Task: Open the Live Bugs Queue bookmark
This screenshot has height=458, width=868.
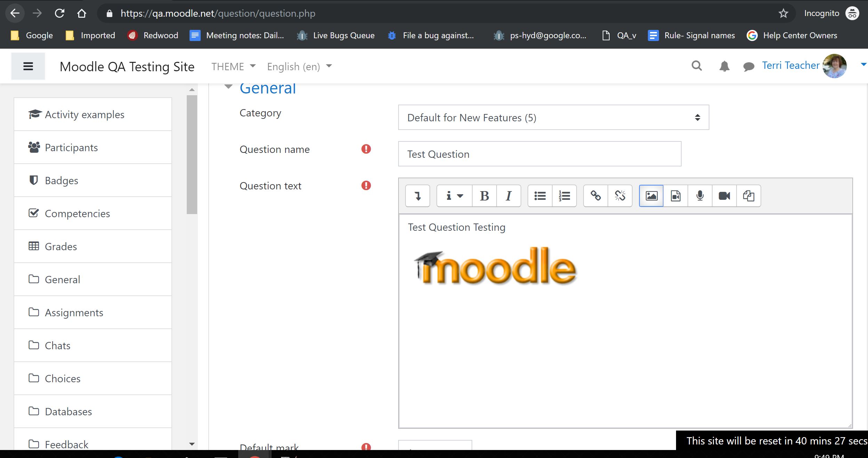Action: (x=336, y=35)
